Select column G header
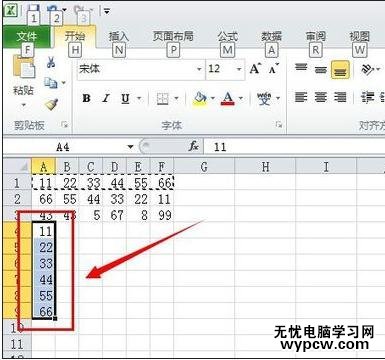Image resolution: width=385 pixels, height=360 pixels. point(204,167)
